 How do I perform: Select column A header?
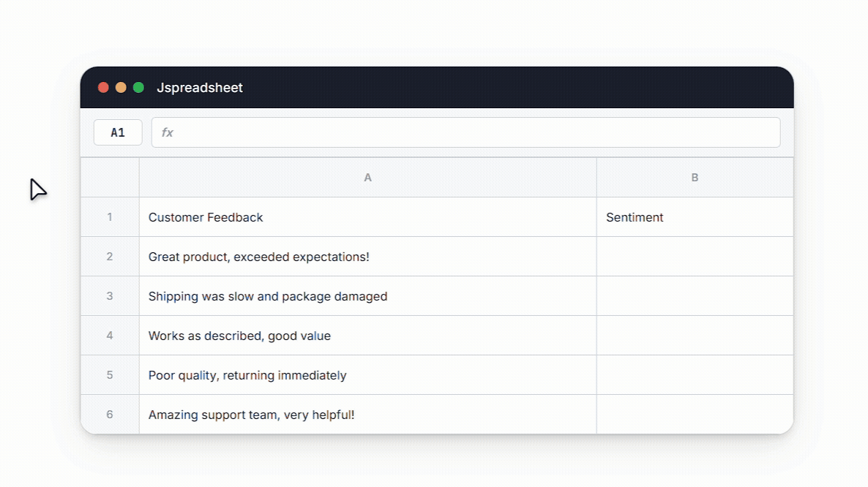367,178
